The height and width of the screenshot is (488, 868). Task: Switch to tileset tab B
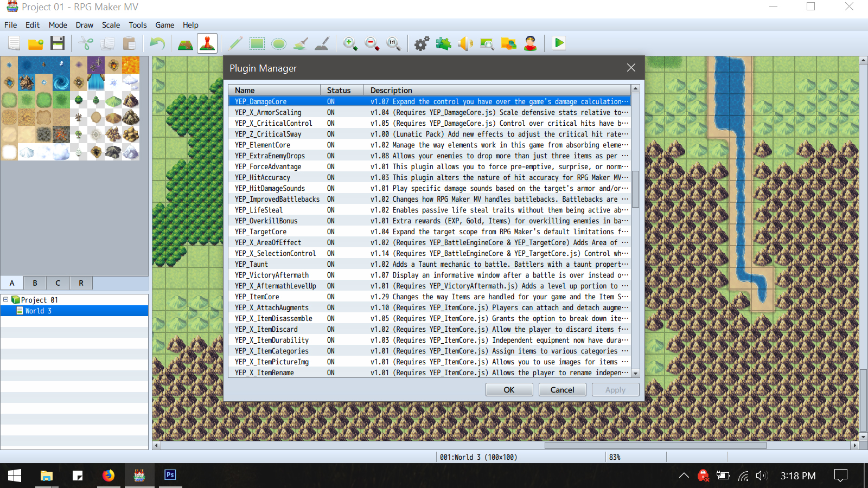pyautogui.click(x=35, y=283)
